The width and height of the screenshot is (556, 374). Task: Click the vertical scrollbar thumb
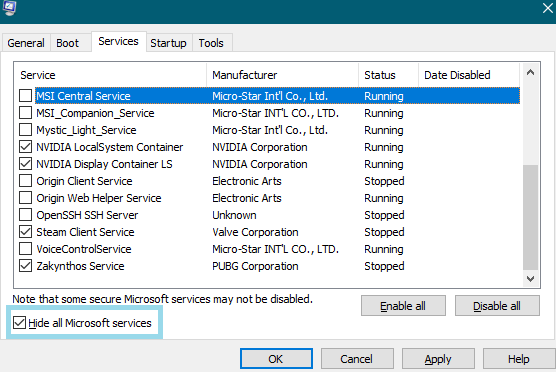click(x=530, y=217)
